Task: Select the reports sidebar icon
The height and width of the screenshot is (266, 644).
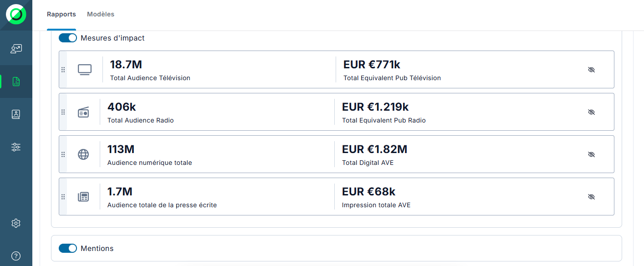Action: [x=16, y=82]
